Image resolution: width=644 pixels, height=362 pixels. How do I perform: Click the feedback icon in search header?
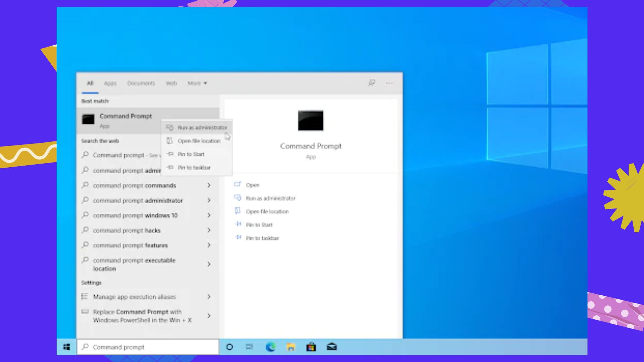[372, 83]
